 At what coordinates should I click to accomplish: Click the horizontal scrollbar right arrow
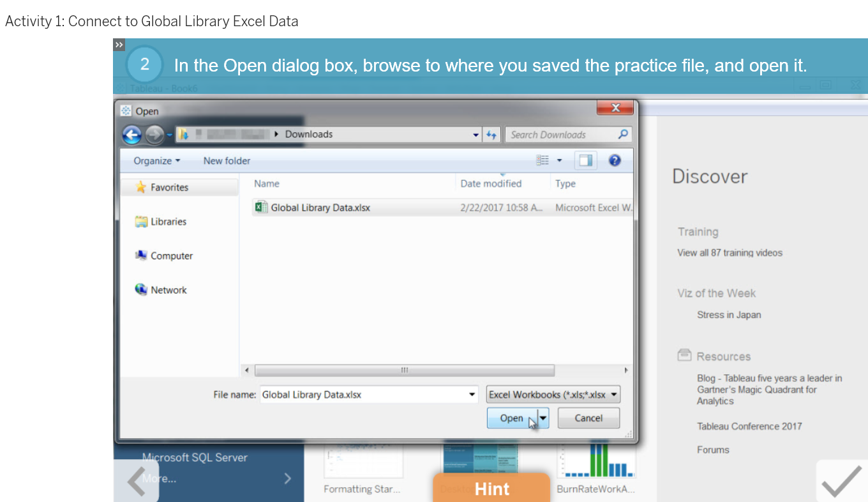[x=626, y=370]
